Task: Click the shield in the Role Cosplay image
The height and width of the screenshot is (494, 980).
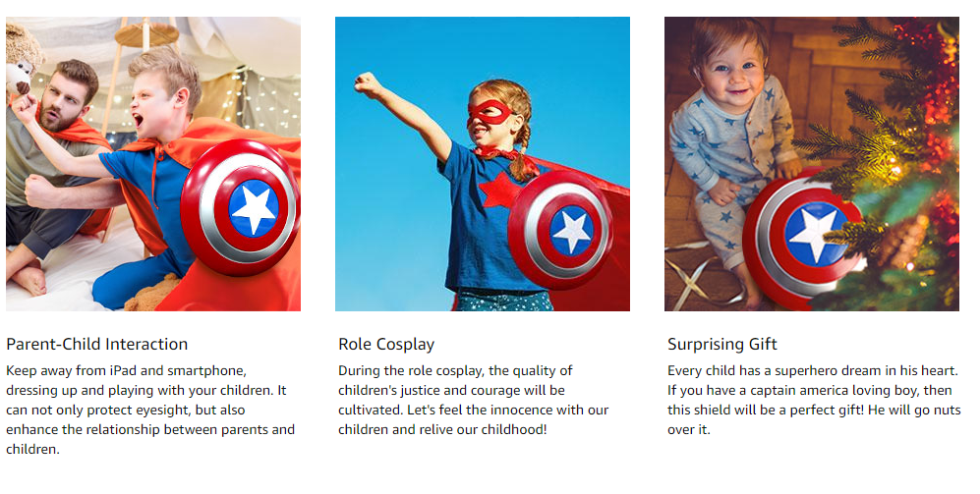Action: pyautogui.click(x=560, y=229)
